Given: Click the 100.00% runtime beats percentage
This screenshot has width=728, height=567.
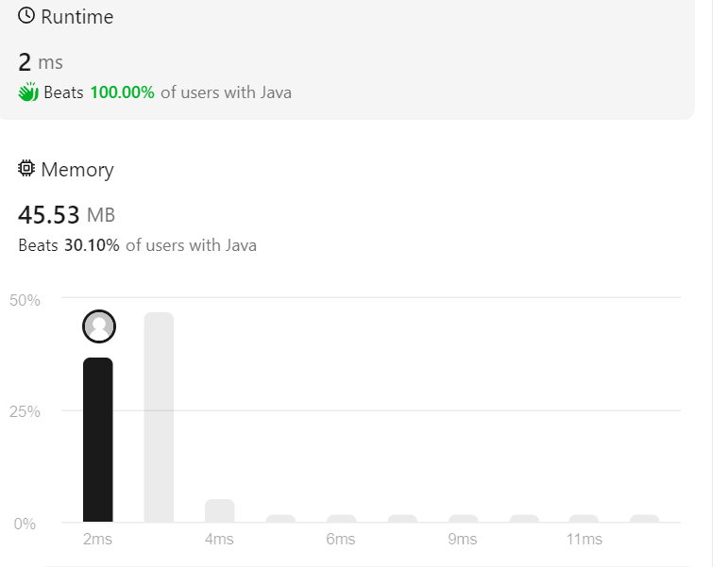Looking at the screenshot, I should [x=122, y=92].
